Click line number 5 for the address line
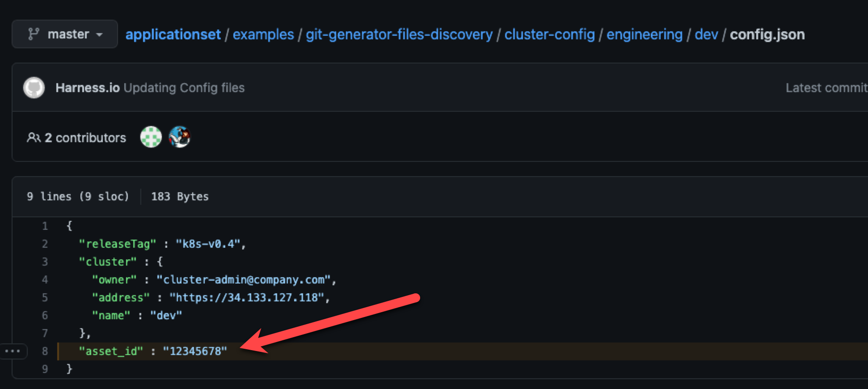The image size is (868, 389). click(45, 297)
